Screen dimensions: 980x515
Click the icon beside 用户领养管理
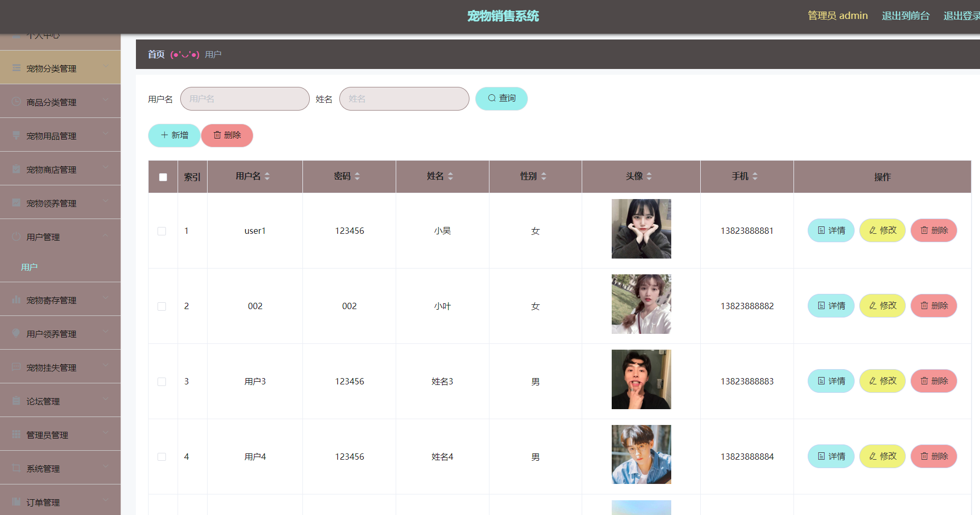click(16, 333)
